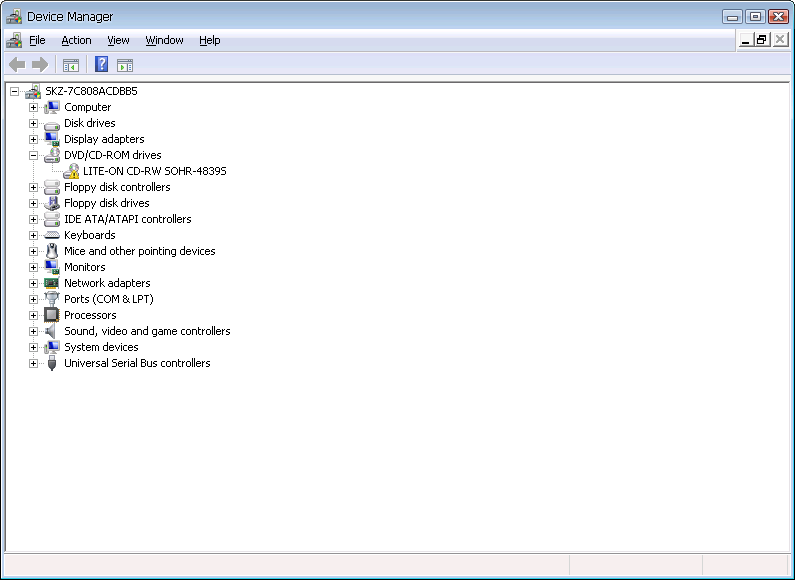Click the Forward arrow toolbar button
Screen dimensions: 795x580
pyautogui.click(x=40, y=65)
